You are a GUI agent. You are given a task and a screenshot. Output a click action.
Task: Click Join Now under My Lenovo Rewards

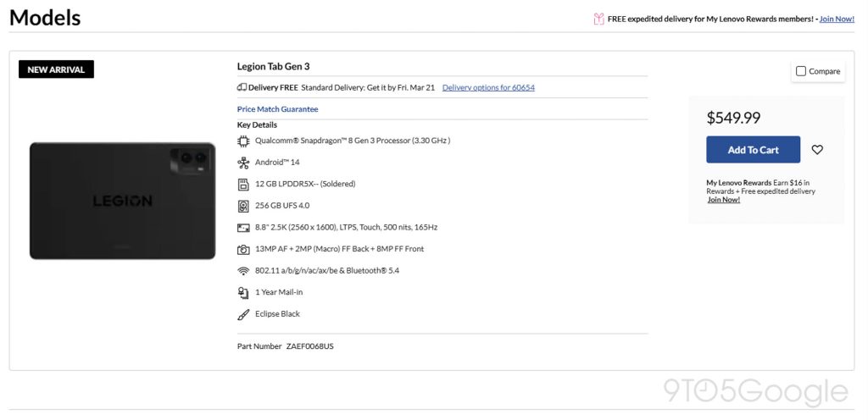[723, 200]
